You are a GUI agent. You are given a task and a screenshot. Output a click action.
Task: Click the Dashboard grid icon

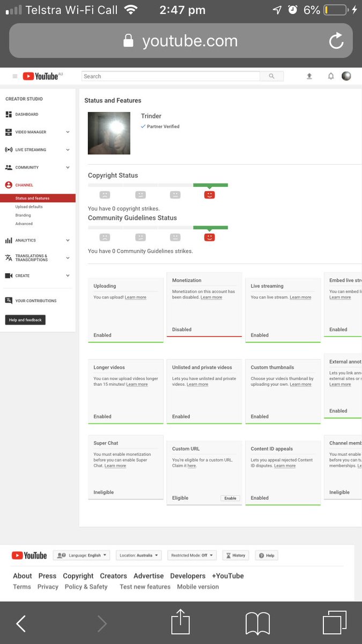coord(9,114)
